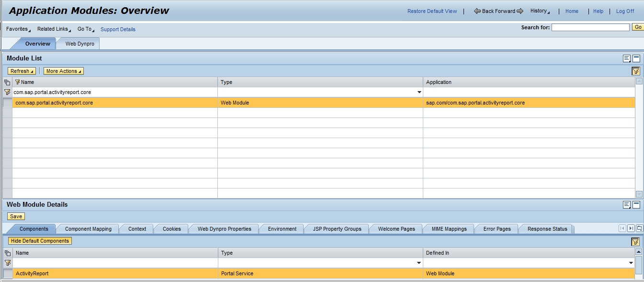The width and height of the screenshot is (644, 282).
Task: Click the Module List Name filter field
Action: pyautogui.click(x=115, y=92)
